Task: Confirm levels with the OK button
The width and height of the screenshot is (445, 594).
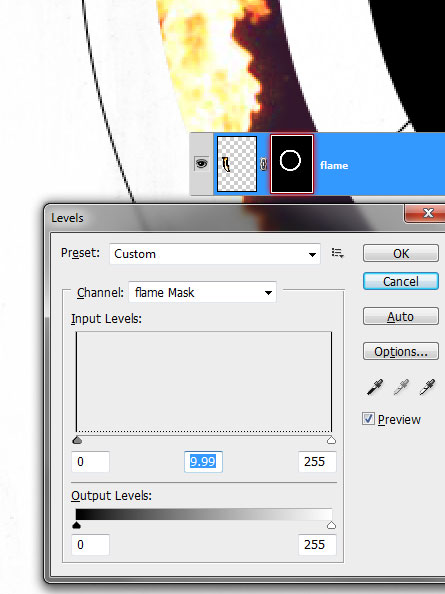Action: [x=401, y=253]
